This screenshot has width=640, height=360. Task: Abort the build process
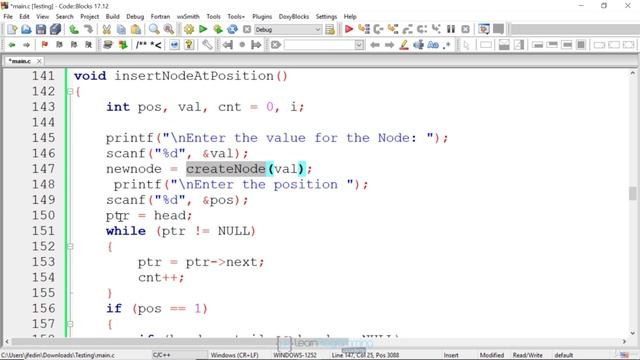[247, 29]
